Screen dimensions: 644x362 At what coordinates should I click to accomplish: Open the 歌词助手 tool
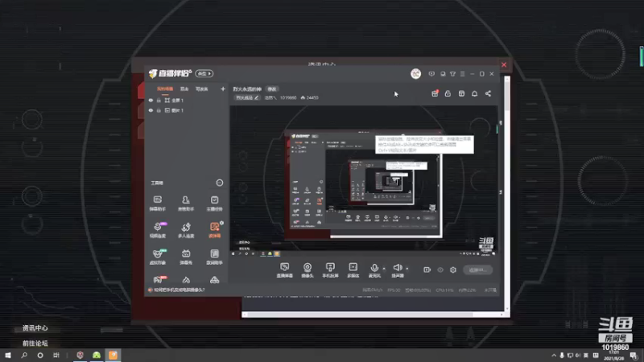(214, 257)
